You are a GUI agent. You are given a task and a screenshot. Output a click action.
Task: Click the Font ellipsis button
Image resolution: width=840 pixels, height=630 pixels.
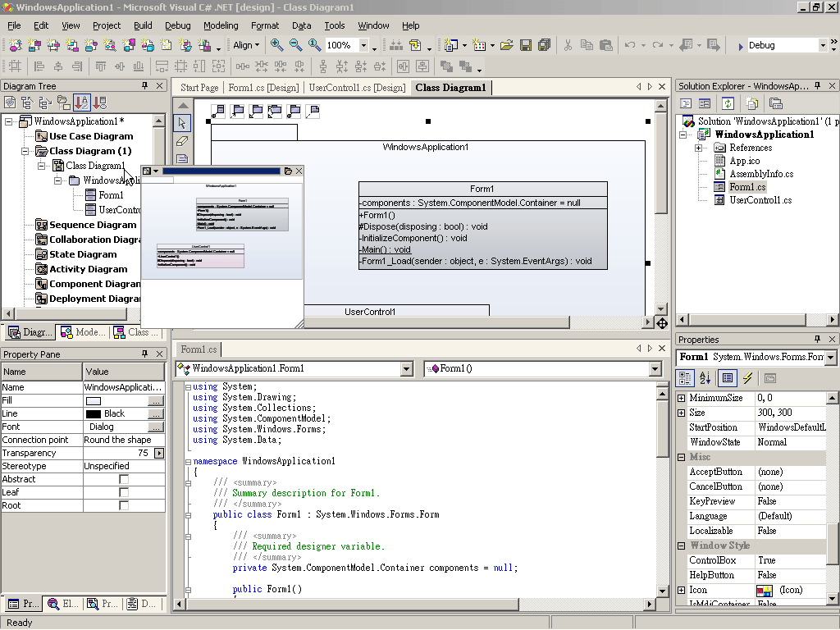[x=156, y=427]
